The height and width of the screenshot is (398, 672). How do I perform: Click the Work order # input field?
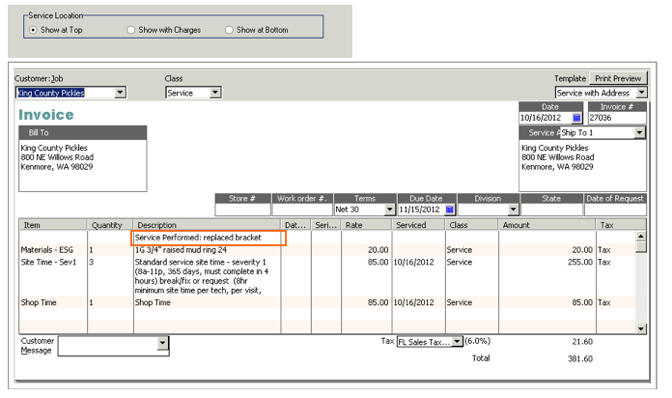[x=302, y=209]
